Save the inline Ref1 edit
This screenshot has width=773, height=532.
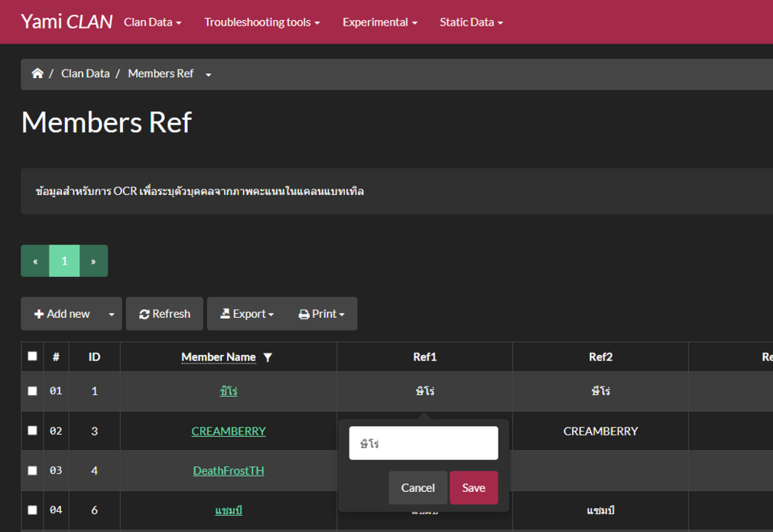click(474, 488)
